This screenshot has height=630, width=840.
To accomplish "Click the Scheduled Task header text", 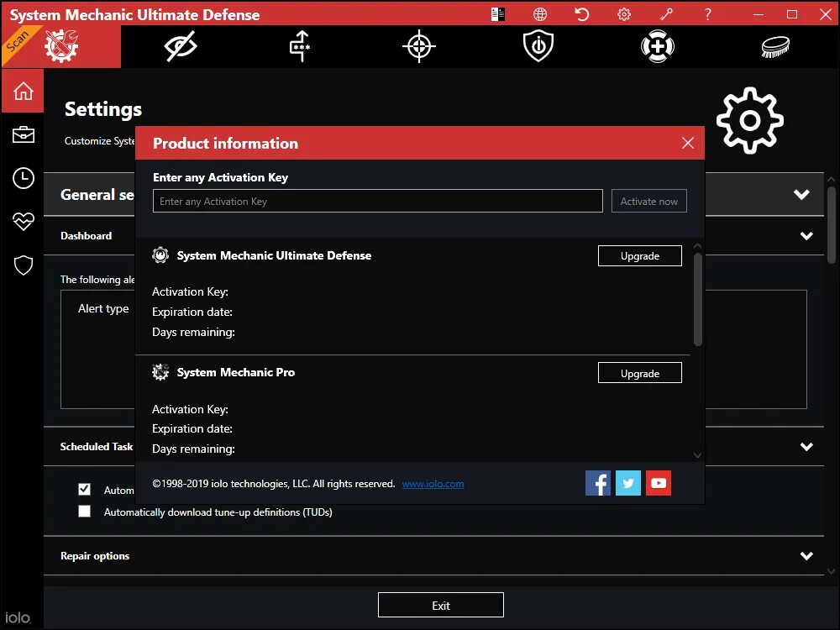I will coord(97,446).
